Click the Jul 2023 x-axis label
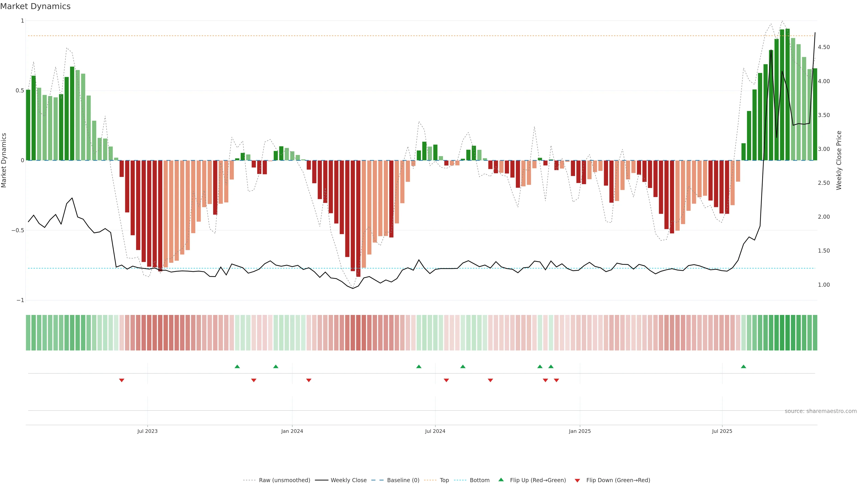The image size is (868, 488). [147, 431]
